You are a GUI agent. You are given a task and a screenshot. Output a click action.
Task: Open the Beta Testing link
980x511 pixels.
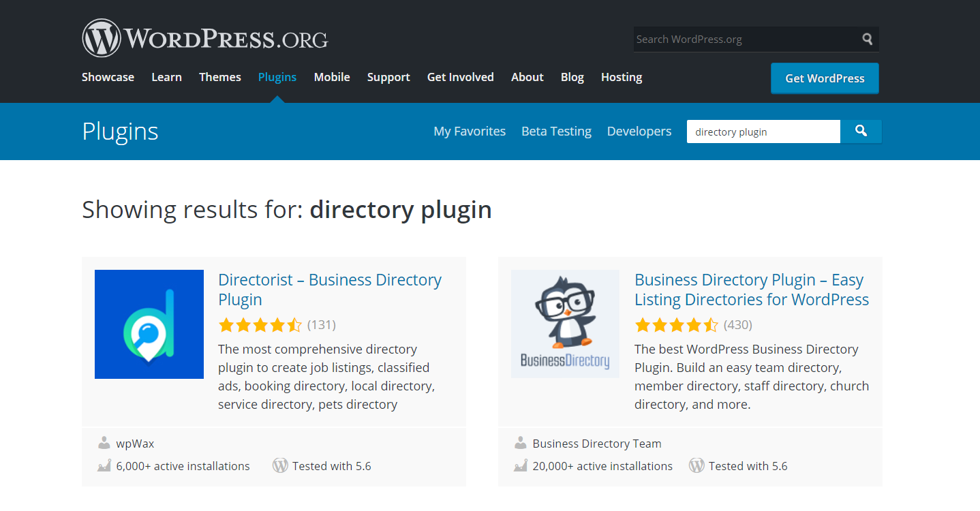[x=556, y=131]
